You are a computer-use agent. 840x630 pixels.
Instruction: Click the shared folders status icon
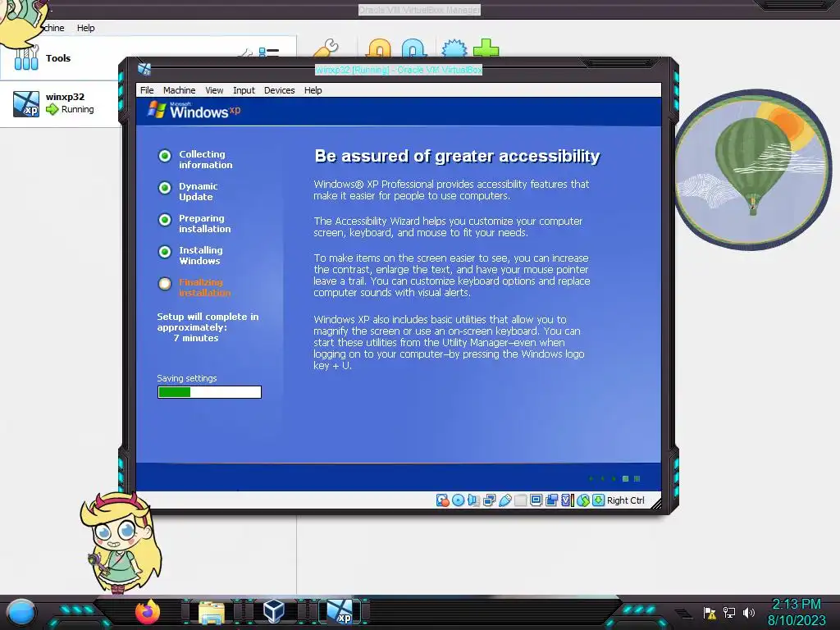(520, 500)
